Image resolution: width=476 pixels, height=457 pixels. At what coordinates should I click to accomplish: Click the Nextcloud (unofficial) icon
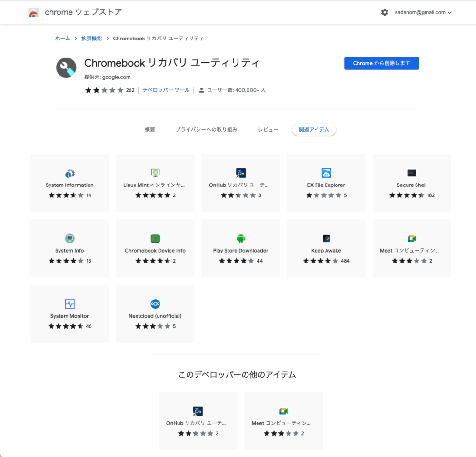(155, 304)
